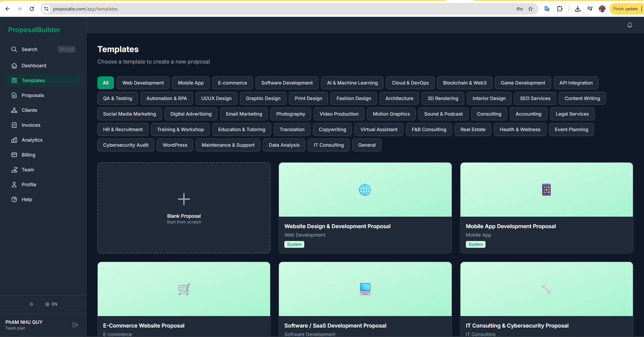The width and height of the screenshot is (644, 337).
Task: Log out using the sign-out icon
Action: (75, 324)
